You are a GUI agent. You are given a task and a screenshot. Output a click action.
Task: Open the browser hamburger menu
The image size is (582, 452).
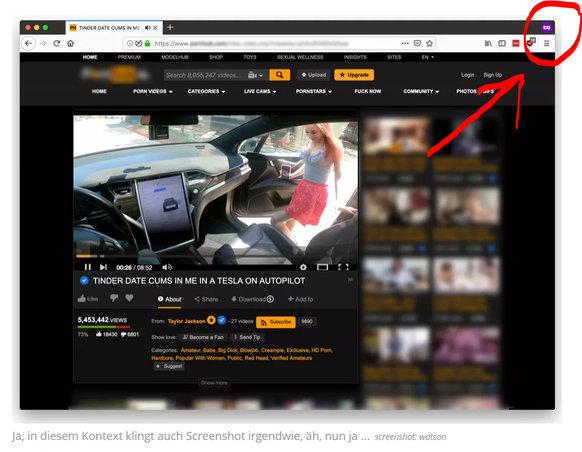[546, 43]
